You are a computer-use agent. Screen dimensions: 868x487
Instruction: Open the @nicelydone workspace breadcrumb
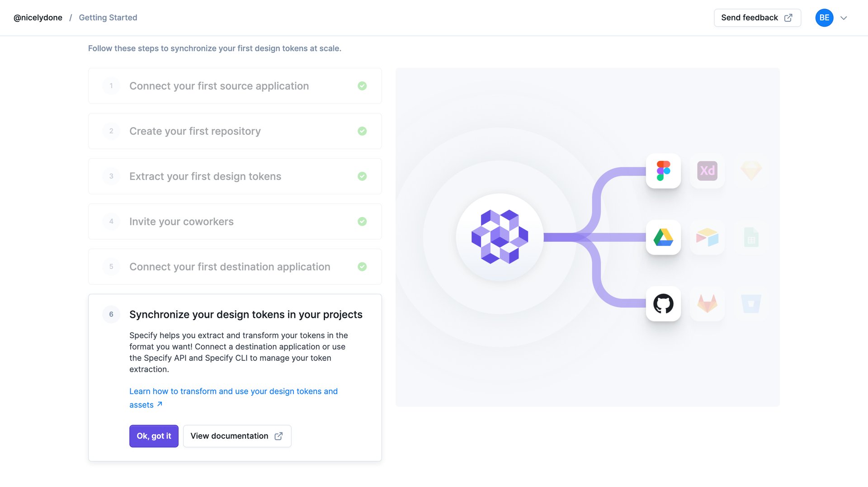[38, 18]
